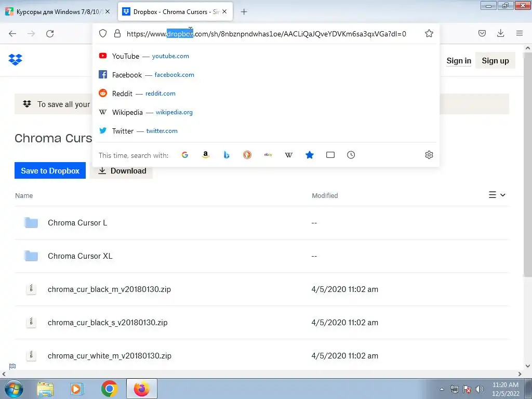The width and height of the screenshot is (532, 399).
Task: Search this time with eBay
Action: tap(268, 155)
